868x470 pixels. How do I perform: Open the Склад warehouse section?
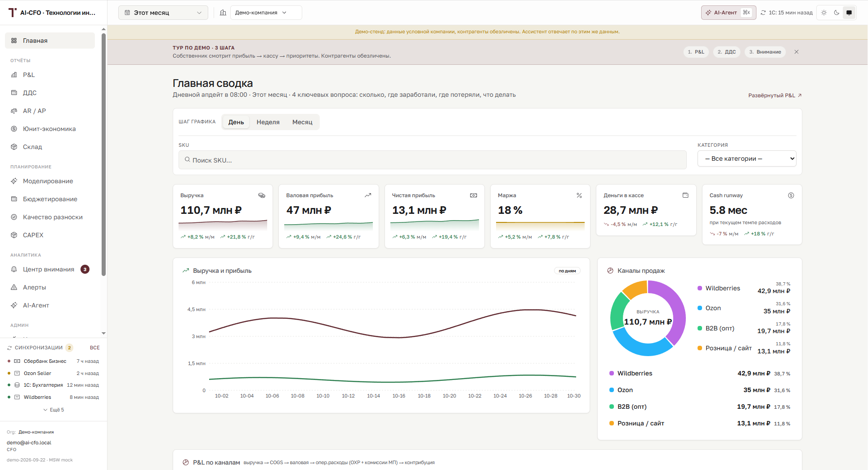[x=50, y=147]
